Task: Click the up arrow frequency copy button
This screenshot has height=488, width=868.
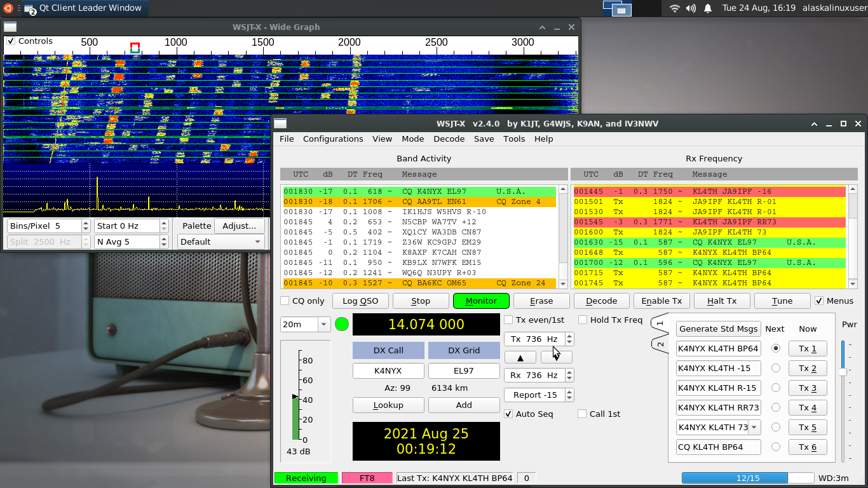Action: click(x=520, y=358)
